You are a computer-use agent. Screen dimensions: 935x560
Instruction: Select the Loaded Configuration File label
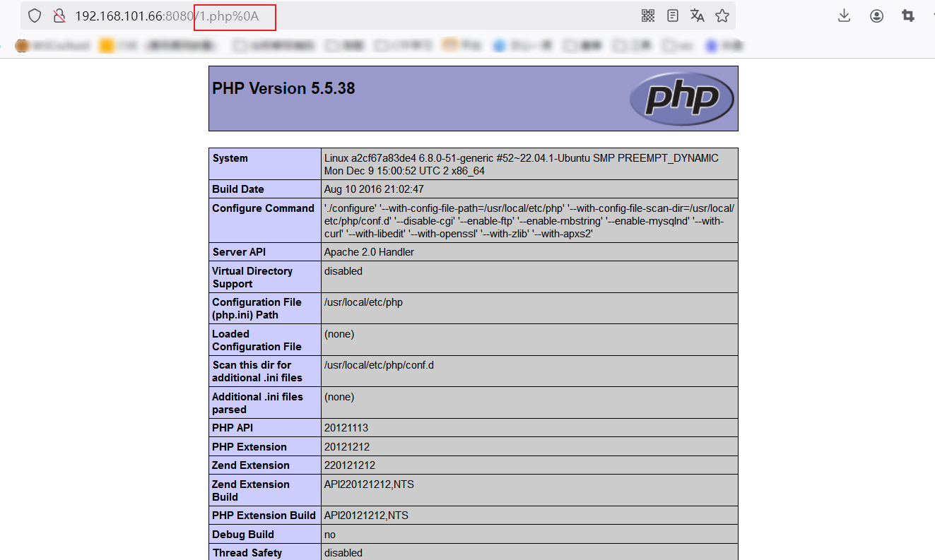click(x=257, y=340)
